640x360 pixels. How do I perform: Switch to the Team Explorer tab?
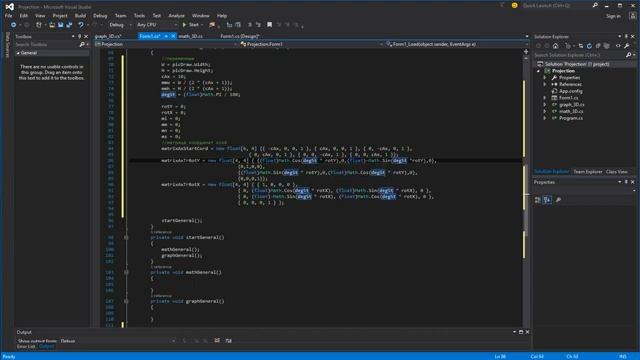click(587, 172)
